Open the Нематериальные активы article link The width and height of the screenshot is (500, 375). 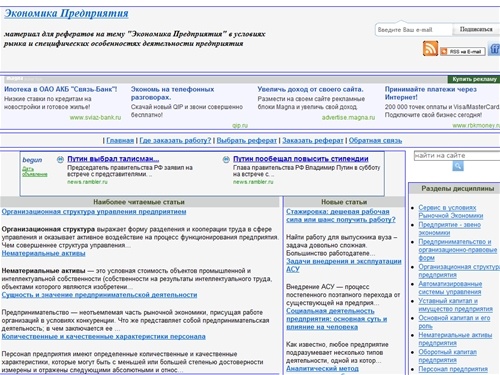click(x=43, y=253)
